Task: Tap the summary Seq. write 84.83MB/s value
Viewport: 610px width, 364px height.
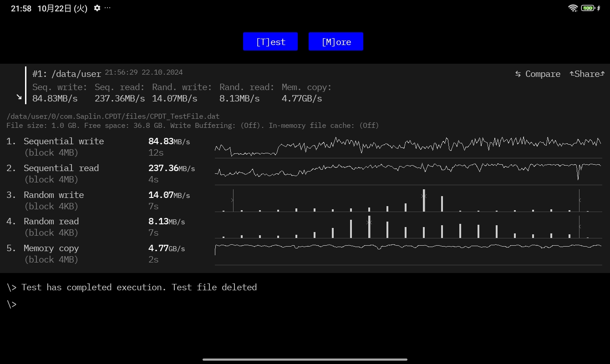Action: pyautogui.click(x=55, y=98)
